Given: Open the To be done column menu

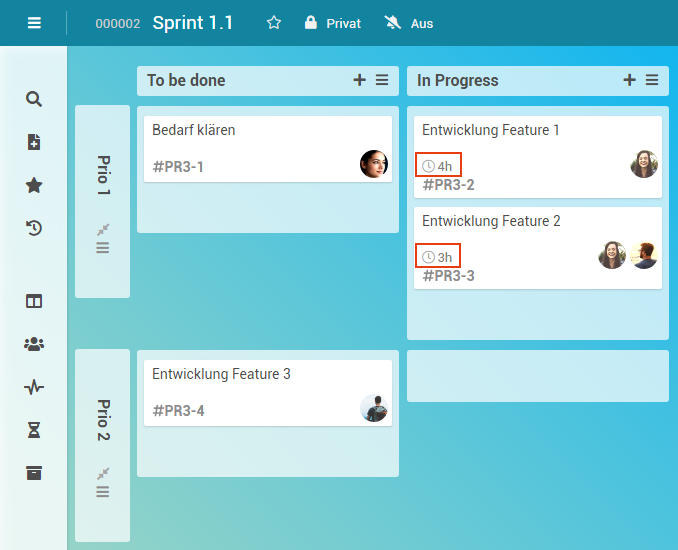Looking at the screenshot, I should tap(382, 80).
